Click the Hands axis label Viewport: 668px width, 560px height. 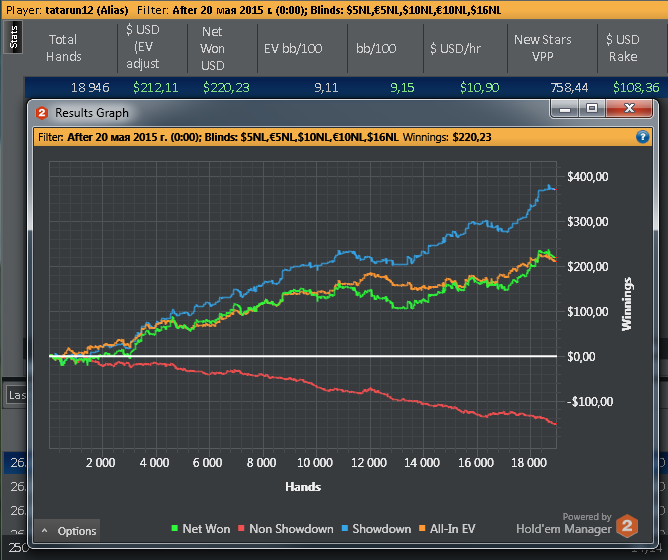[303, 487]
